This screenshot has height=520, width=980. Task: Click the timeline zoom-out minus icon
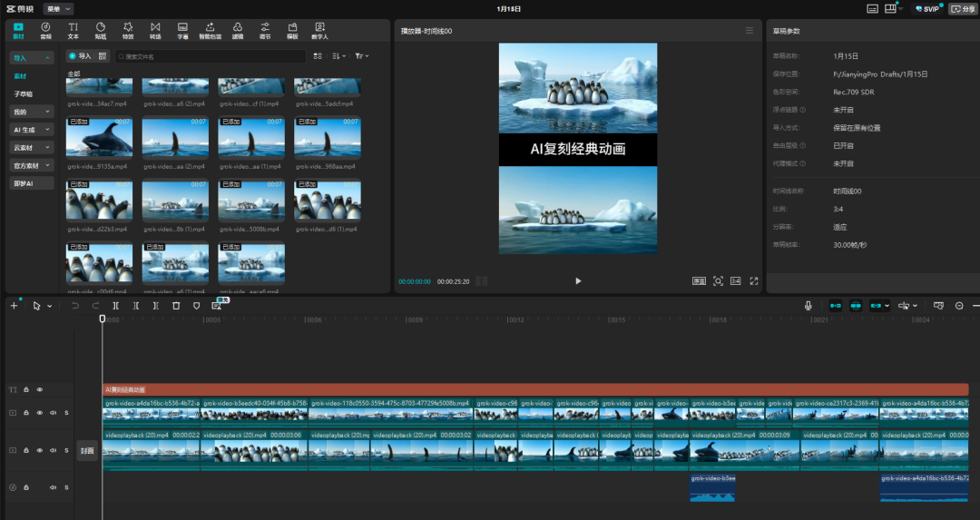point(959,306)
